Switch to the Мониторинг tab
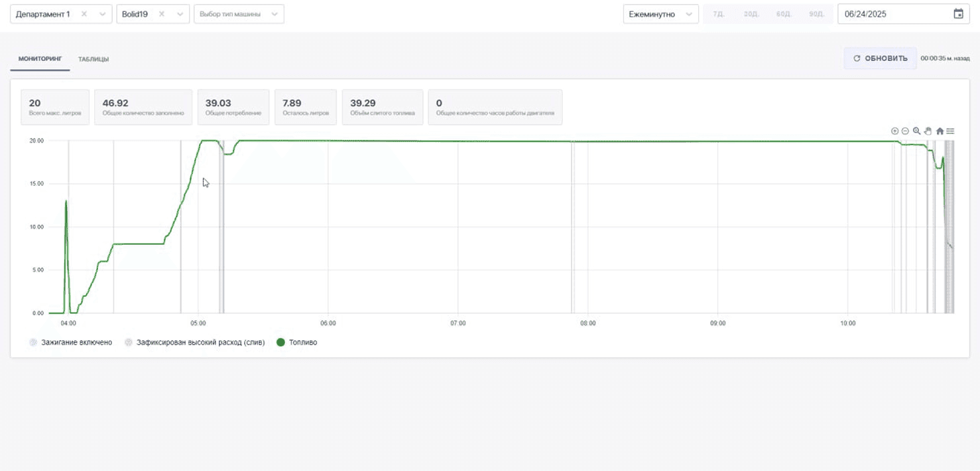Image resolution: width=980 pixels, height=471 pixels. coord(40,59)
